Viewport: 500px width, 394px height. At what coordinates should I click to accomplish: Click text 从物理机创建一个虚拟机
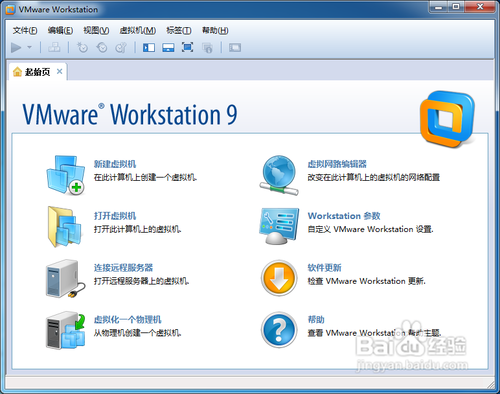tap(137, 333)
